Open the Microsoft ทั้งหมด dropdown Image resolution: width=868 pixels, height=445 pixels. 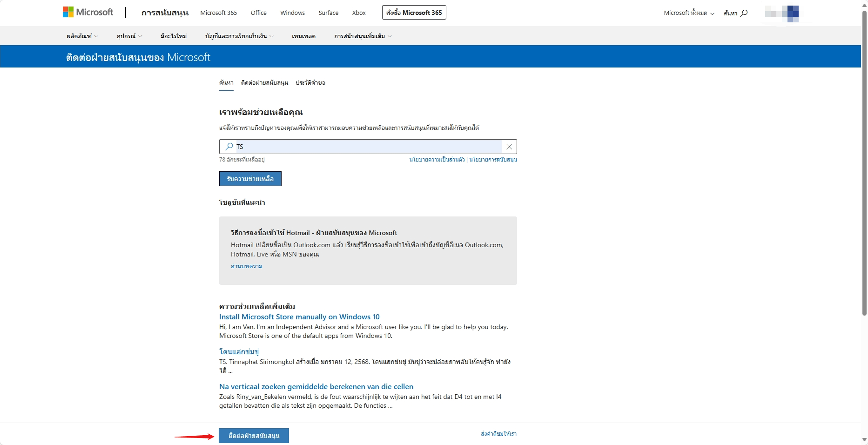[x=689, y=13]
